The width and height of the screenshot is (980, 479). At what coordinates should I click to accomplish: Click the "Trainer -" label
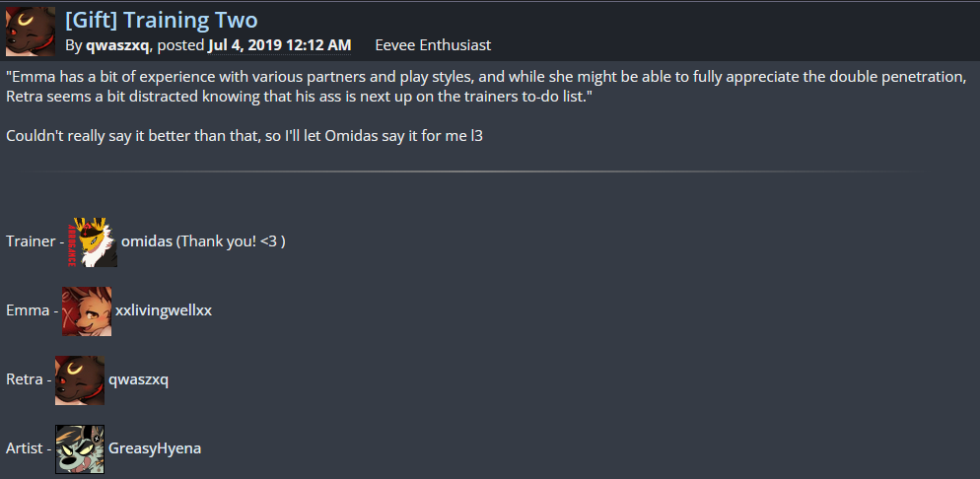pos(35,241)
